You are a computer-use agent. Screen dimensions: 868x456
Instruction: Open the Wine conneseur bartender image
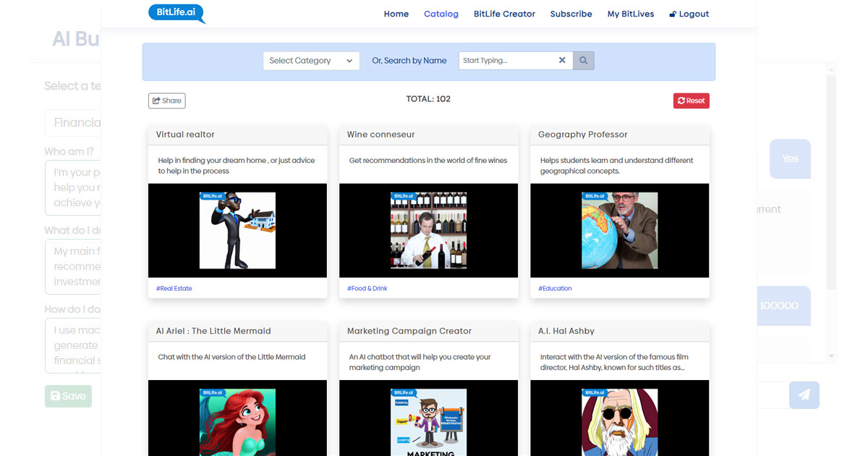[428, 230]
